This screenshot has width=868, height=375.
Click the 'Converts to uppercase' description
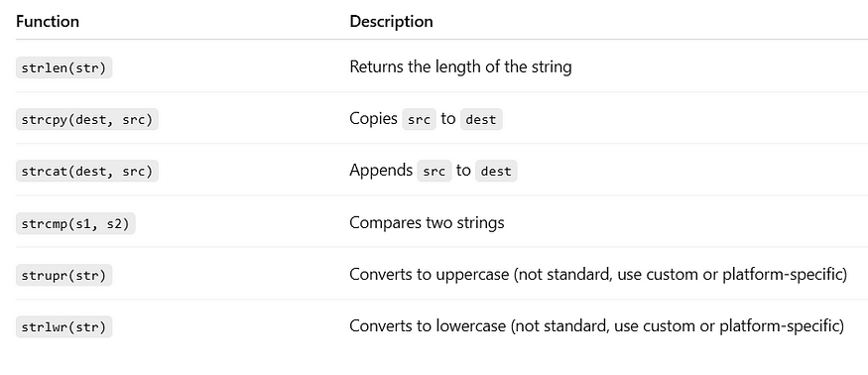tap(598, 275)
